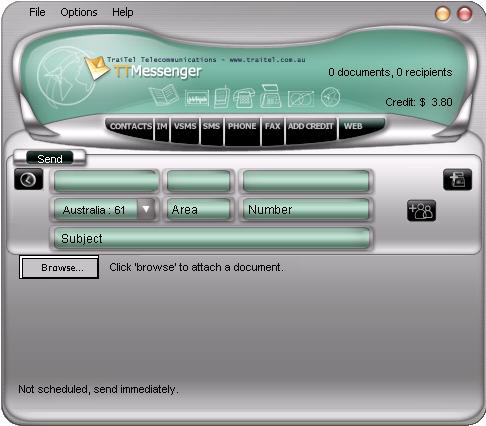Open the Options menu

(x=79, y=12)
